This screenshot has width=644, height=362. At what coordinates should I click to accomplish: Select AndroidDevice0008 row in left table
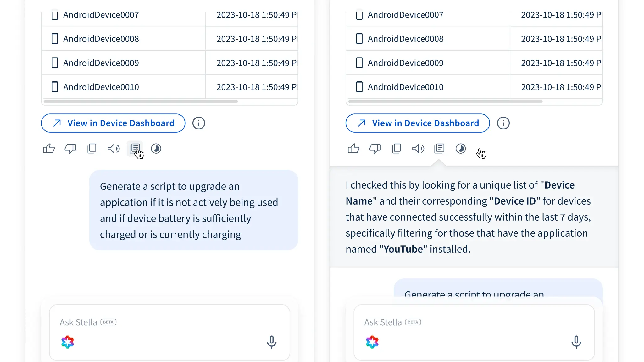169,39
